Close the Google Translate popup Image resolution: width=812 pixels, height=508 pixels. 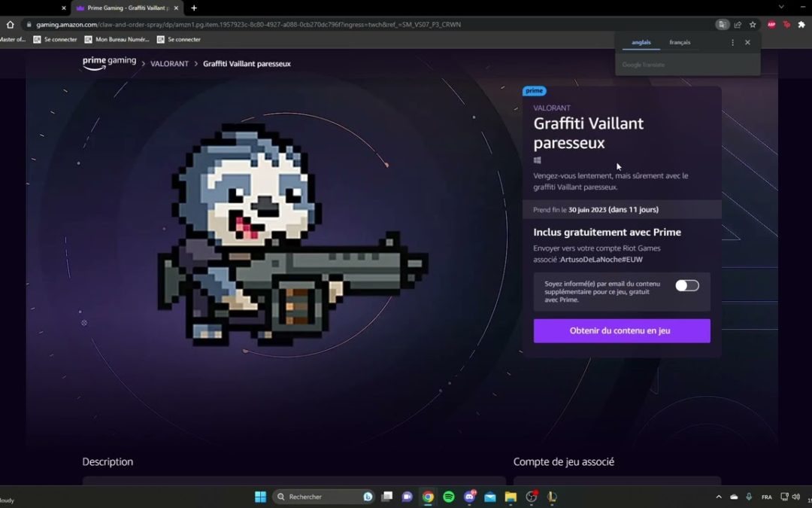click(x=747, y=42)
